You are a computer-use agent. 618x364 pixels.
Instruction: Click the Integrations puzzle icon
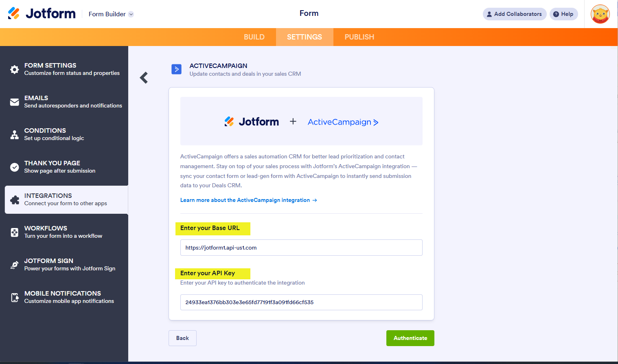(x=15, y=200)
